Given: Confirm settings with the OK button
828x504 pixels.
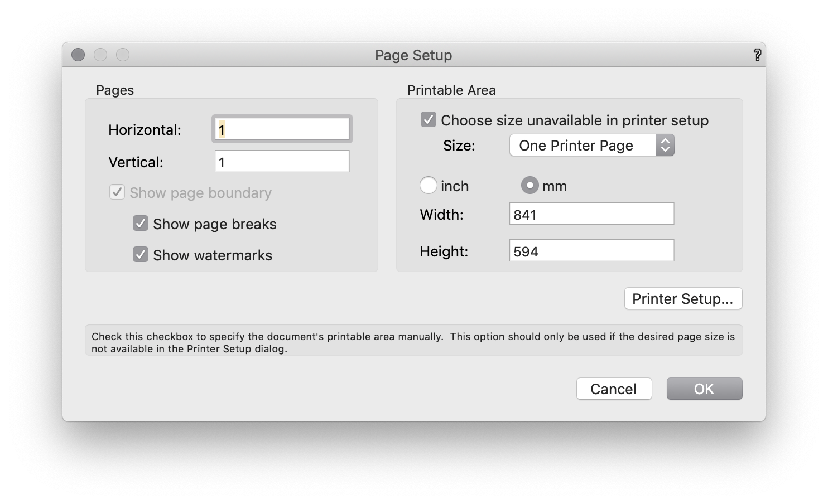Looking at the screenshot, I should coord(704,389).
